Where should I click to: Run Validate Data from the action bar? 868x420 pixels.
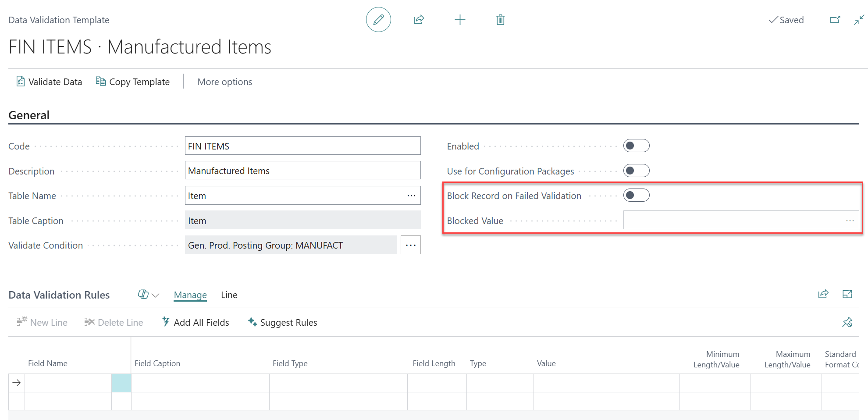49,82
